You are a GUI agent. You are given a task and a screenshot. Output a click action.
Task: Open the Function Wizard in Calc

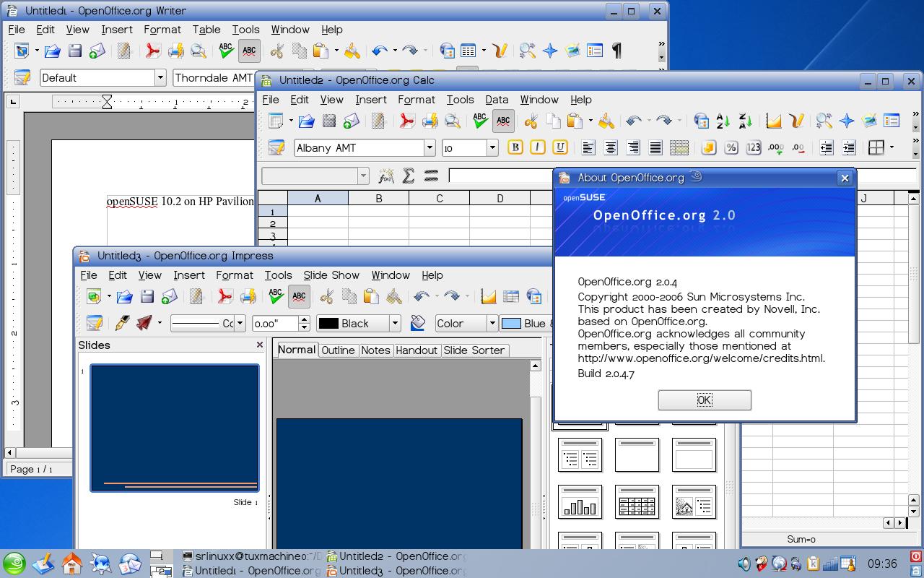386,176
